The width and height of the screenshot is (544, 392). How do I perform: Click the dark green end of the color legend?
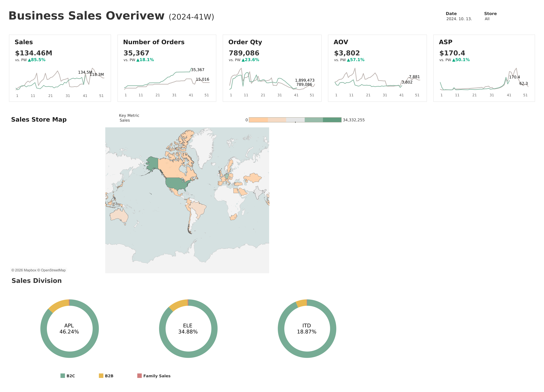(x=332, y=120)
